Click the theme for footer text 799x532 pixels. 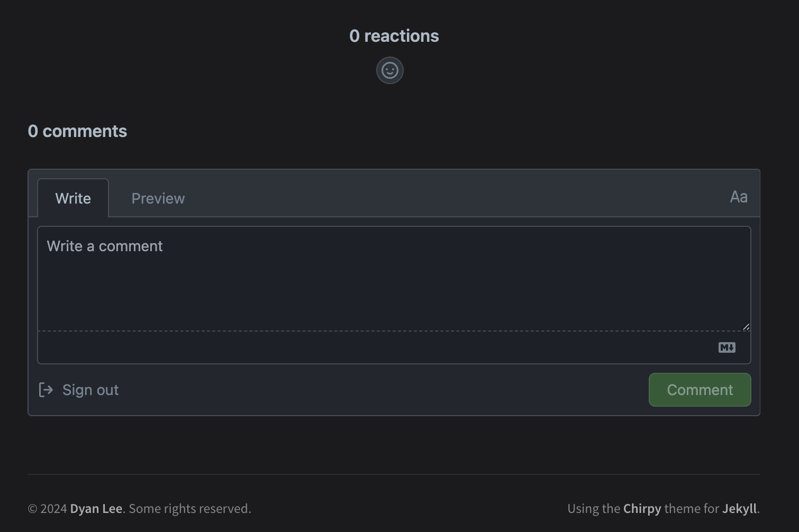point(692,509)
